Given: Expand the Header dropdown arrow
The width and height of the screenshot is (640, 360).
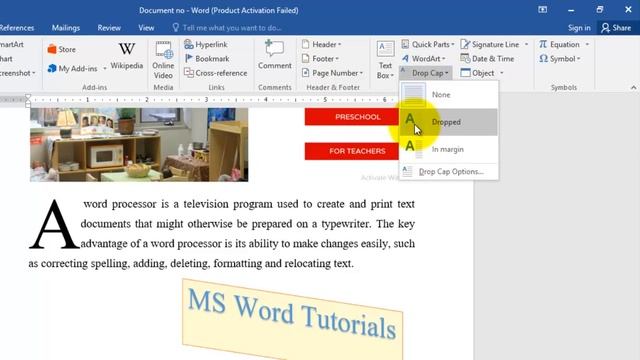Looking at the screenshot, I should click(340, 45).
